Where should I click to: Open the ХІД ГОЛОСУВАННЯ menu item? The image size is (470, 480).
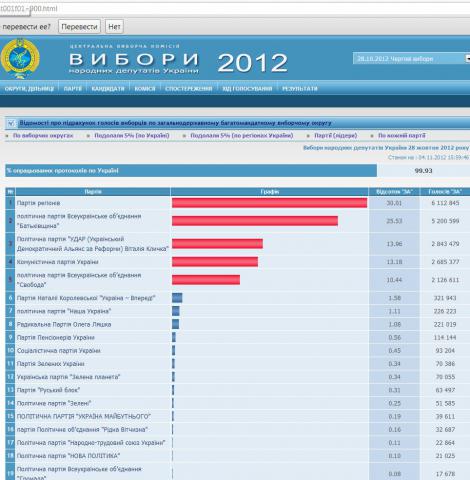pyautogui.click(x=247, y=89)
